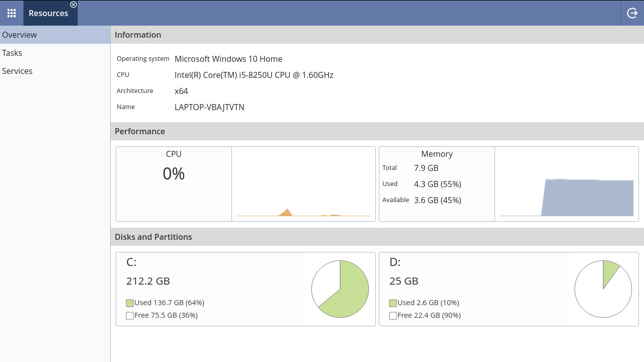Click available memory 3.6 GB (45%)
This screenshot has width=644, height=362.
pos(438,200)
